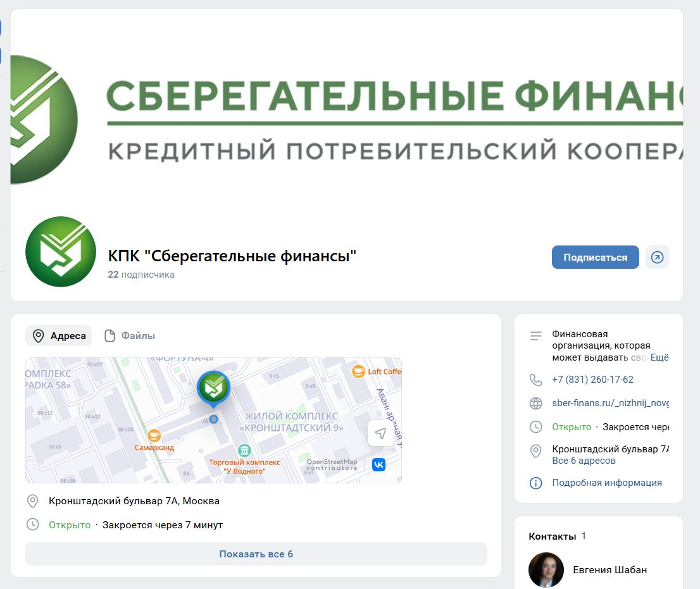Click the globe website icon in sidebar
700x589 pixels.
tap(535, 404)
